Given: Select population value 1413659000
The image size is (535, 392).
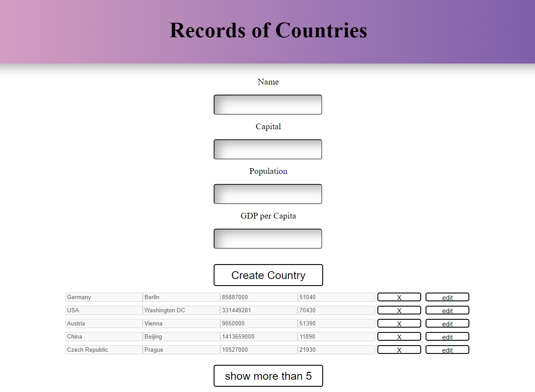Looking at the screenshot, I should pyautogui.click(x=259, y=336).
